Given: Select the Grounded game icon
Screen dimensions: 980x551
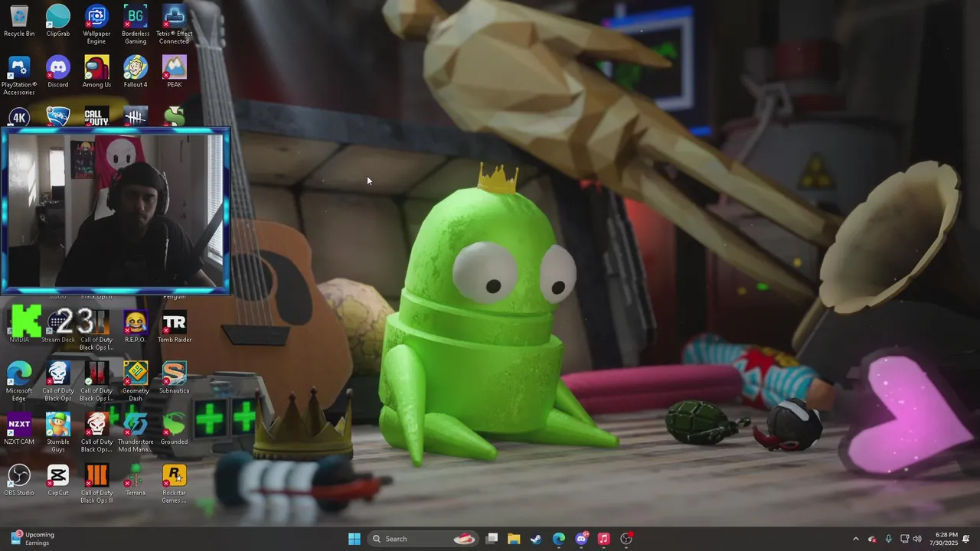Looking at the screenshot, I should tap(174, 429).
